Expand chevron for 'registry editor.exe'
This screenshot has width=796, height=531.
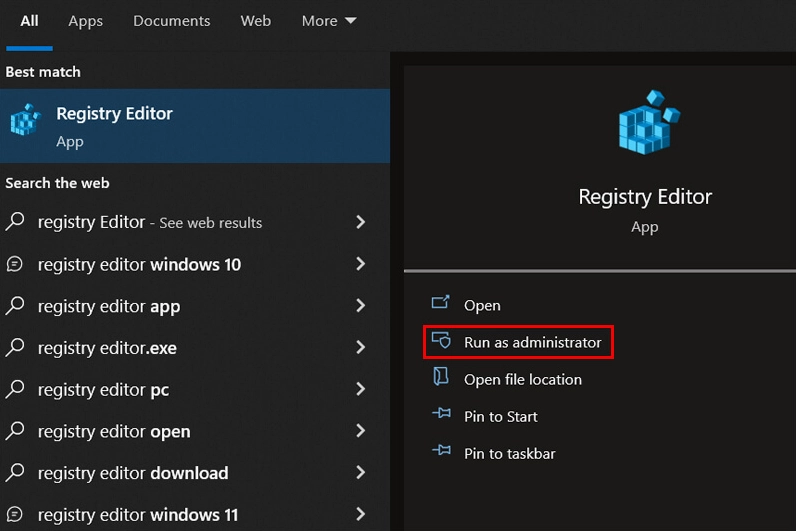360,347
